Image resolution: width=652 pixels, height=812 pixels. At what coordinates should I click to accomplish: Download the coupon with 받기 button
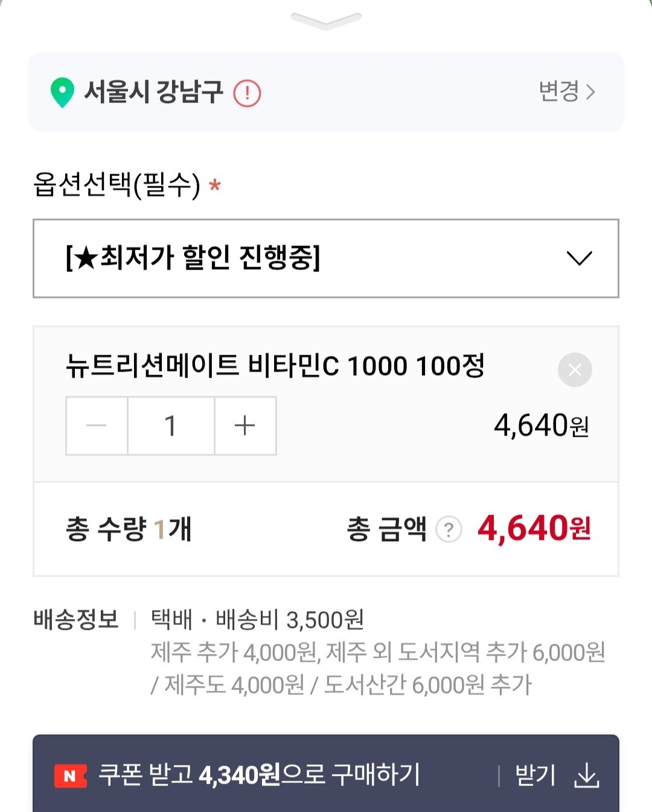click(535, 776)
